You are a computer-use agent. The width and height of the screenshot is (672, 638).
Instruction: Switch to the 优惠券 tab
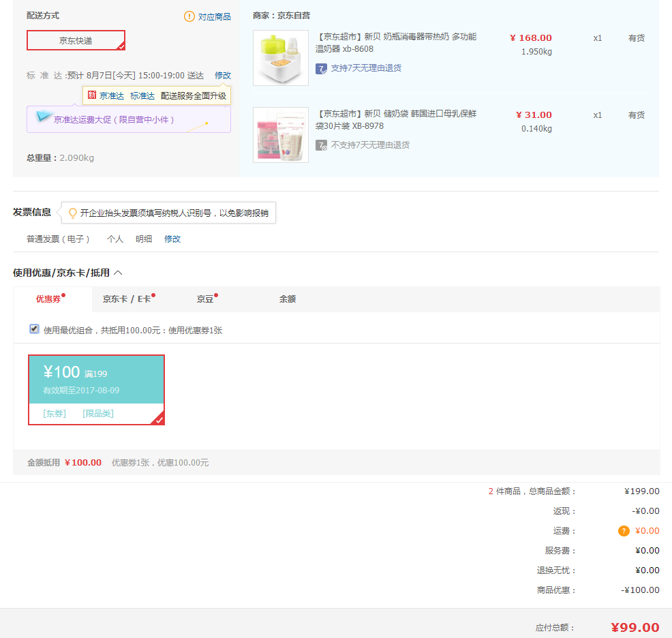coord(52,299)
